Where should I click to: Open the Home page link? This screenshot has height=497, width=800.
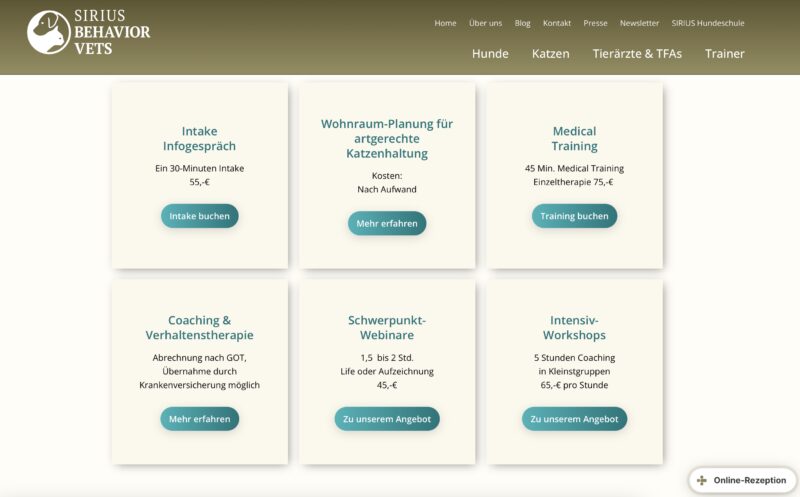[445, 23]
